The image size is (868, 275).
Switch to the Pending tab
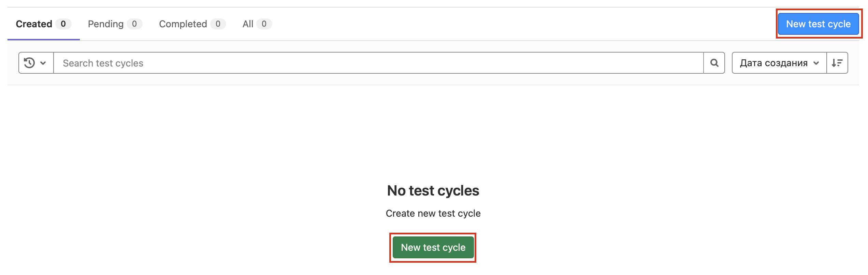tap(106, 24)
